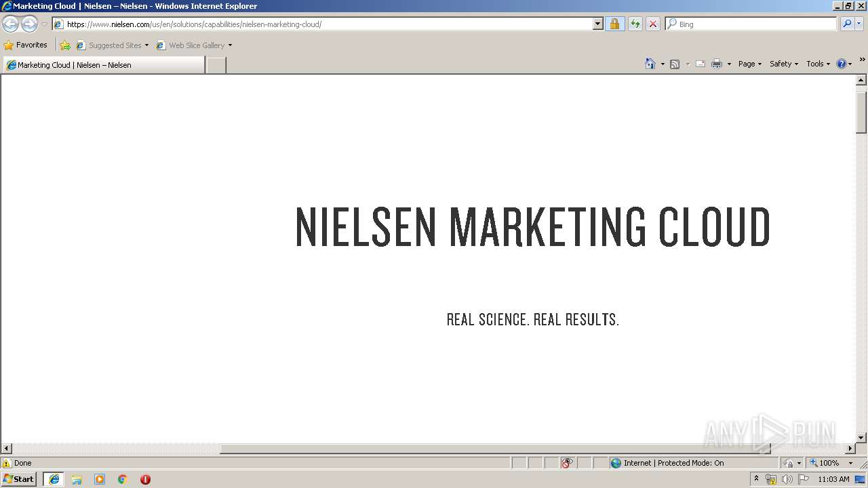Open the recent pages dropdown beside Forward

click(x=44, y=24)
